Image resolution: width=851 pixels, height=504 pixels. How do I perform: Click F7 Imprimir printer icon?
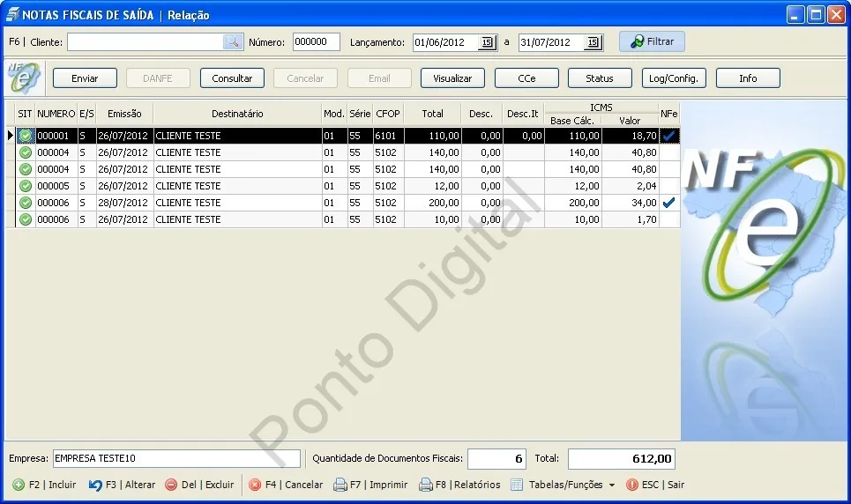tap(340, 485)
